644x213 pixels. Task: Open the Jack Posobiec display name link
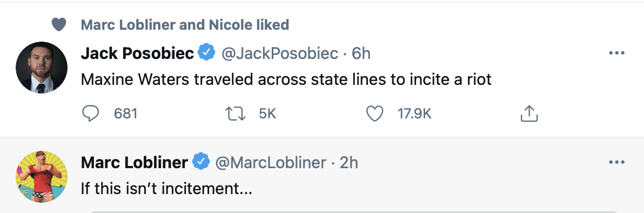[138, 53]
